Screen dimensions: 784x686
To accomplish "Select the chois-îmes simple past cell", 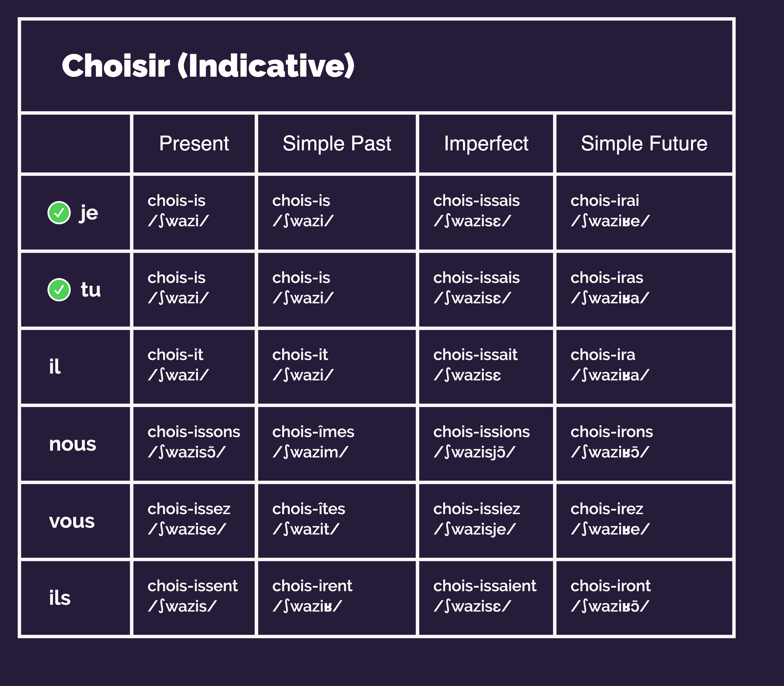I will [x=337, y=444].
